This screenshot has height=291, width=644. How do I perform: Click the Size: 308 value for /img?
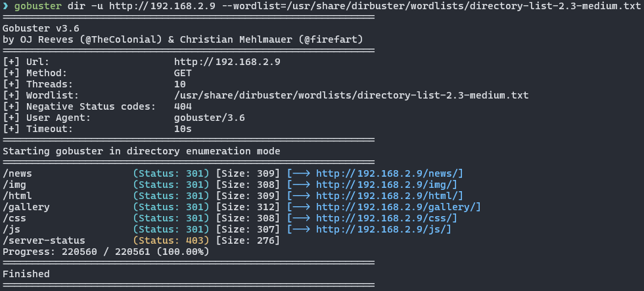tap(248, 185)
